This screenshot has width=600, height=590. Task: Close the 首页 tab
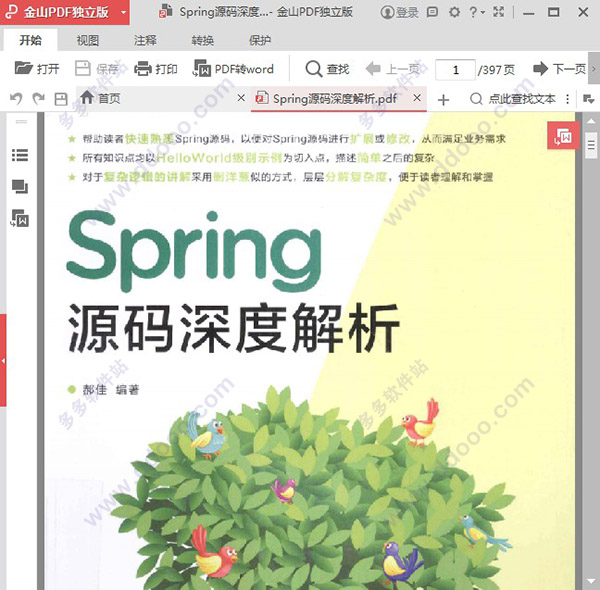pos(241,98)
